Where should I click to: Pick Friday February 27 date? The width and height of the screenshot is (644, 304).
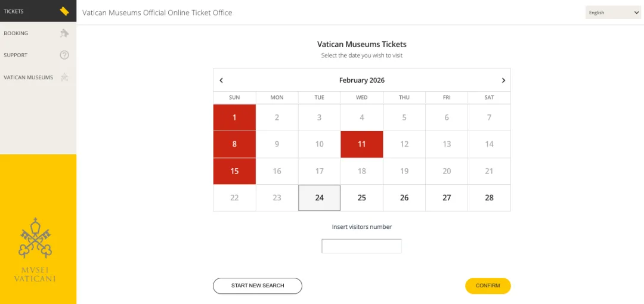click(447, 198)
